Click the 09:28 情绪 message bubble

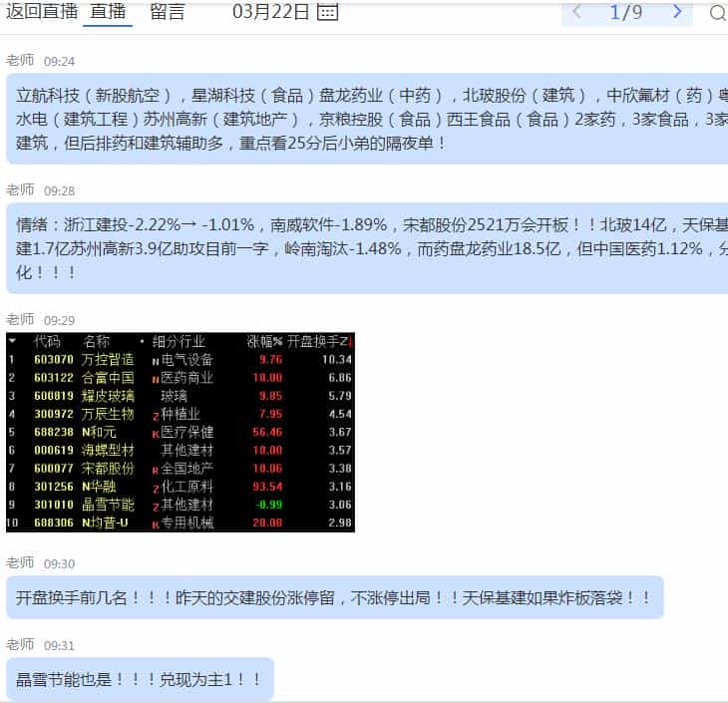tap(367, 248)
